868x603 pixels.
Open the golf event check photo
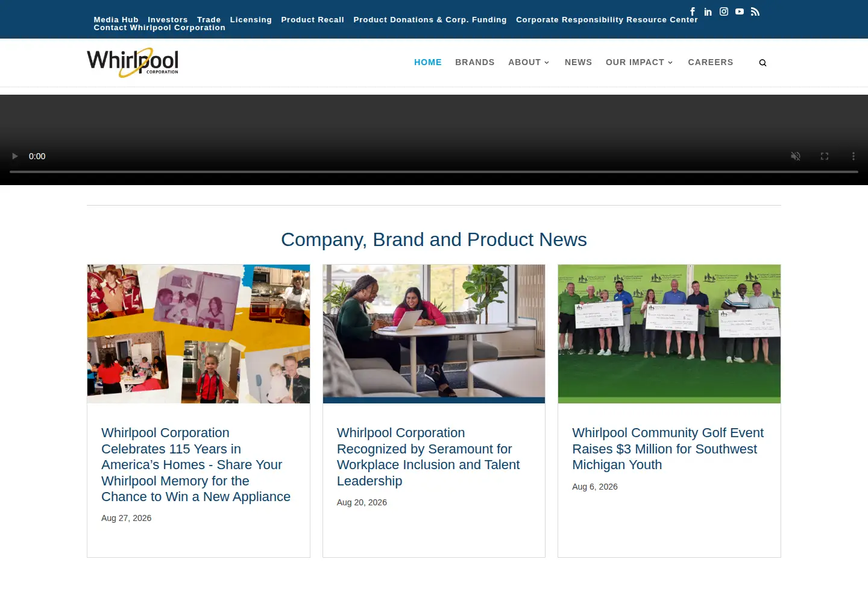[669, 334]
